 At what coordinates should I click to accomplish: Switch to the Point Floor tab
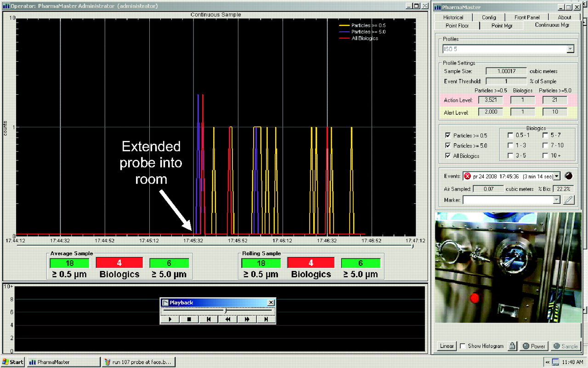[x=457, y=26]
